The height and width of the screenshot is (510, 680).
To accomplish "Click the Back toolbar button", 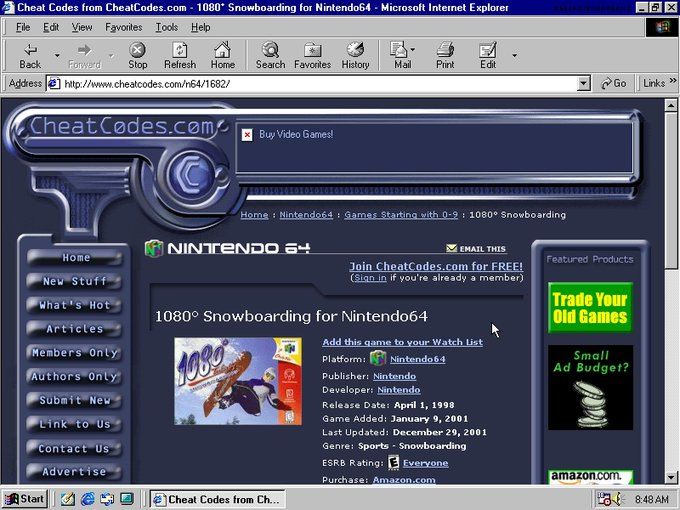I will tap(30, 56).
